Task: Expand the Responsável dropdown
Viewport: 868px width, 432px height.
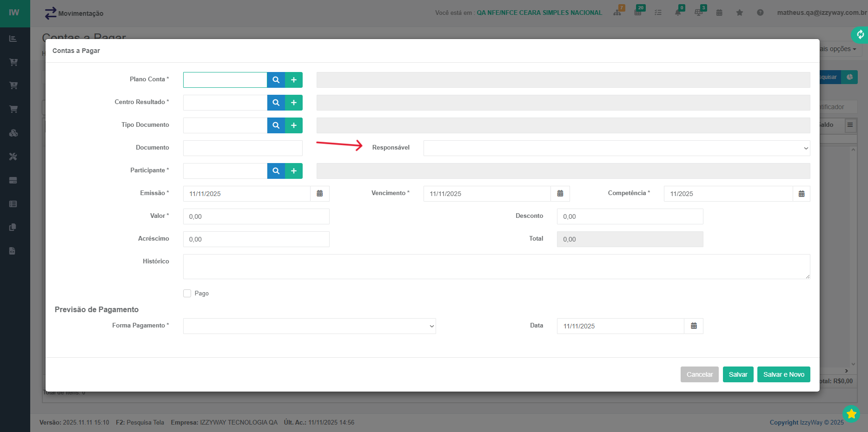Action: coord(616,148)
